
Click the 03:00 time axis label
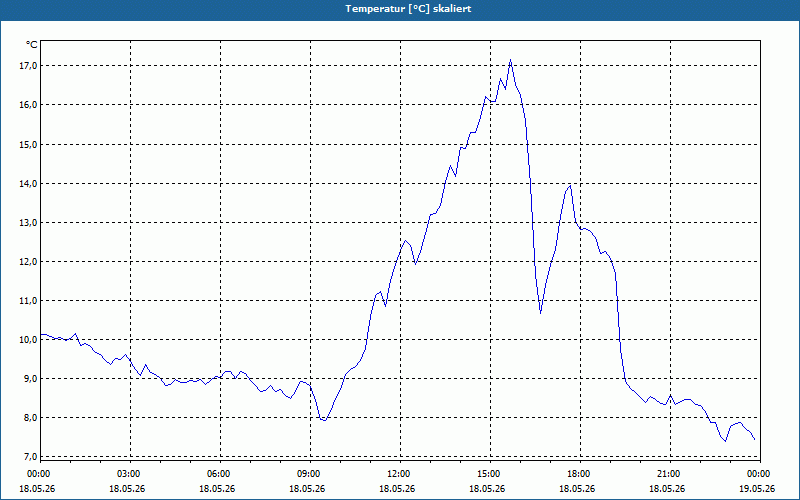[131, 474]
